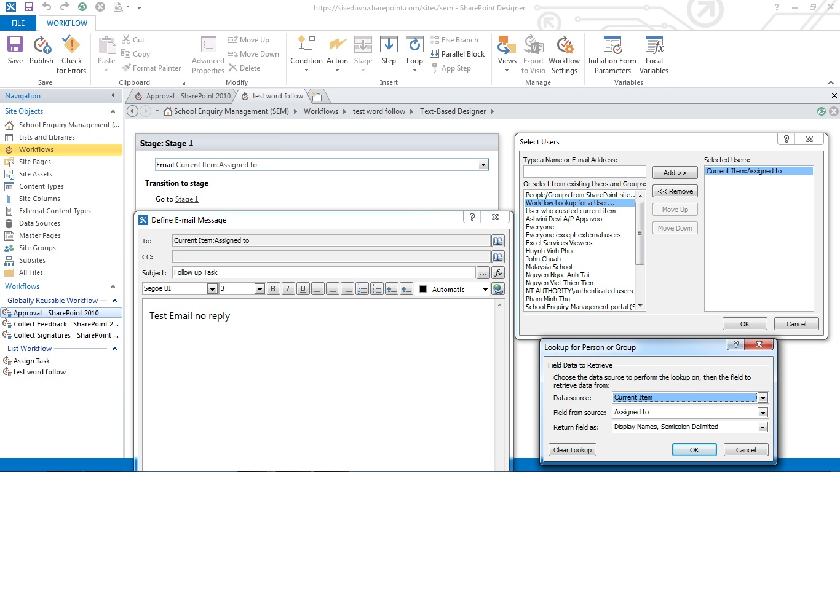The height and width of the screenshot is (616, 840).
Task: Toggle Italic in e-mail editor
Action: coord(288,289)
